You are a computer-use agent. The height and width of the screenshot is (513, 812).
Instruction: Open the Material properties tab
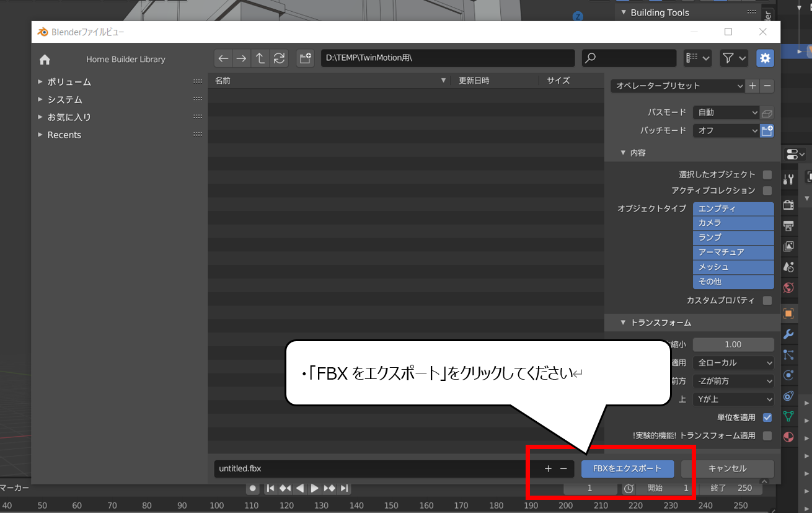tap(788, 437)
